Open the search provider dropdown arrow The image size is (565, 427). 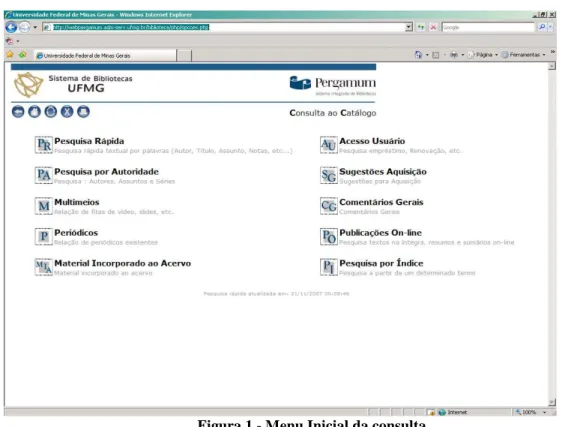click(551, 27)
